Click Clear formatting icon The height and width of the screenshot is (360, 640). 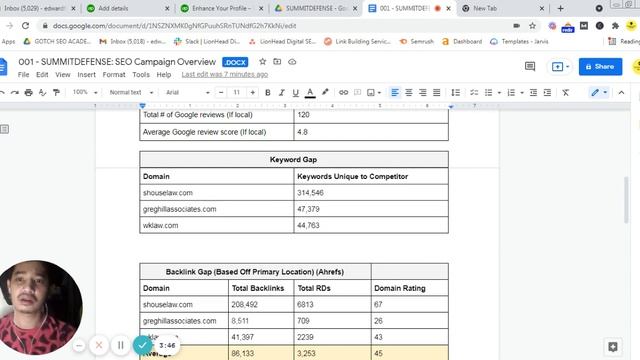(565, 93)
